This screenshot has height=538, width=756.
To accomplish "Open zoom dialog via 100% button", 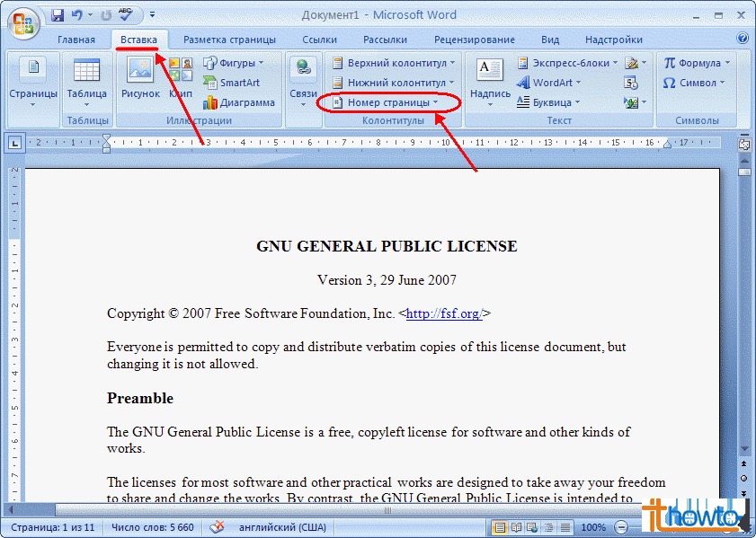I will point(593,527).
